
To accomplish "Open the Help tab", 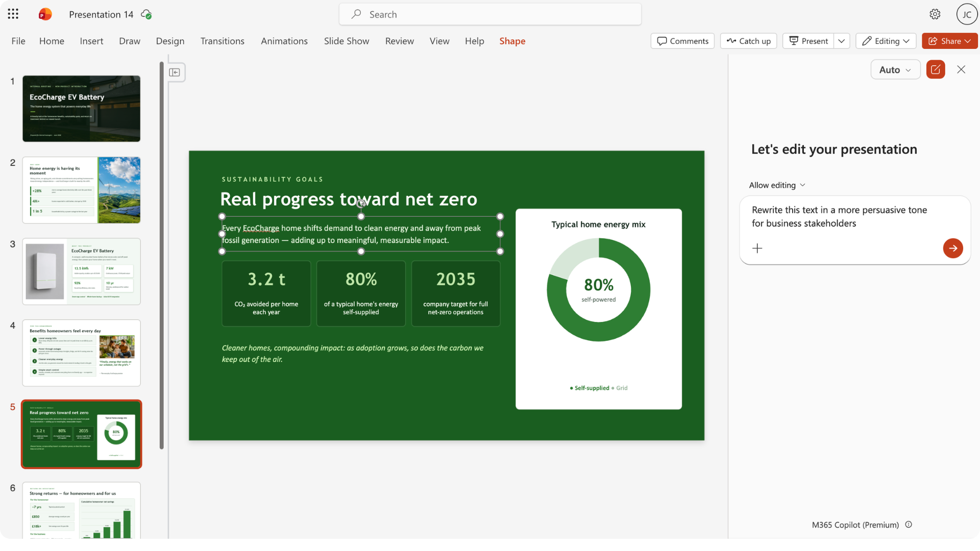I will tap(474, 41).
